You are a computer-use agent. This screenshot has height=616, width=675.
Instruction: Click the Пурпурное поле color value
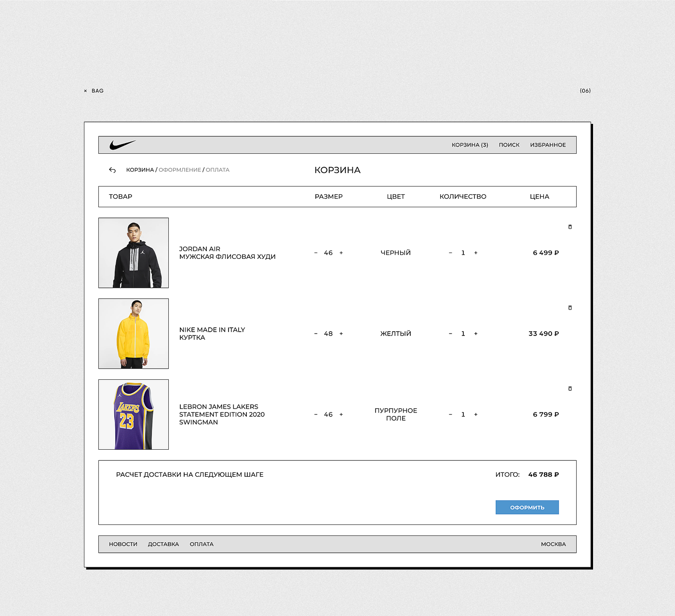pyautogui.click(x=396, y=415)
